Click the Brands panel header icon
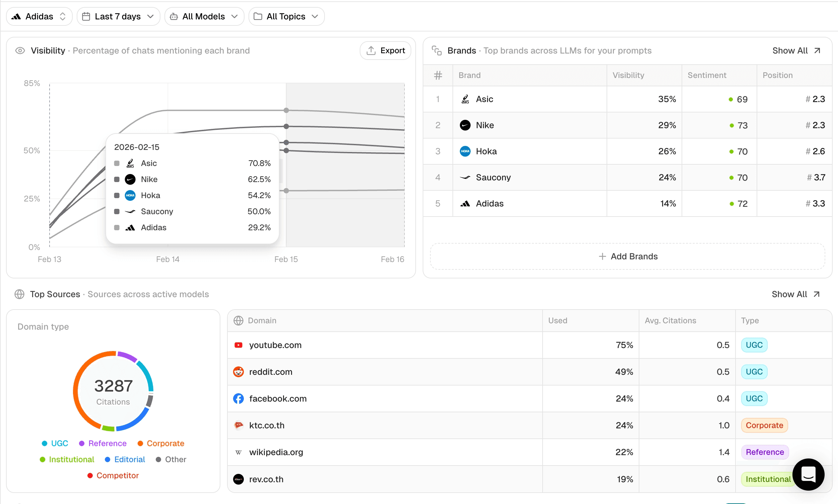The image size is (838, 504). point(437,51)
